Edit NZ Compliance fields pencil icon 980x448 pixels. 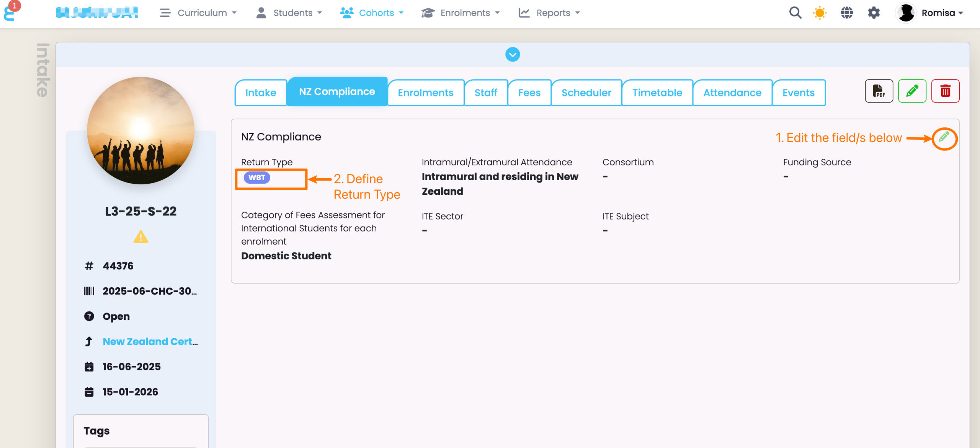tap(944, 137)
